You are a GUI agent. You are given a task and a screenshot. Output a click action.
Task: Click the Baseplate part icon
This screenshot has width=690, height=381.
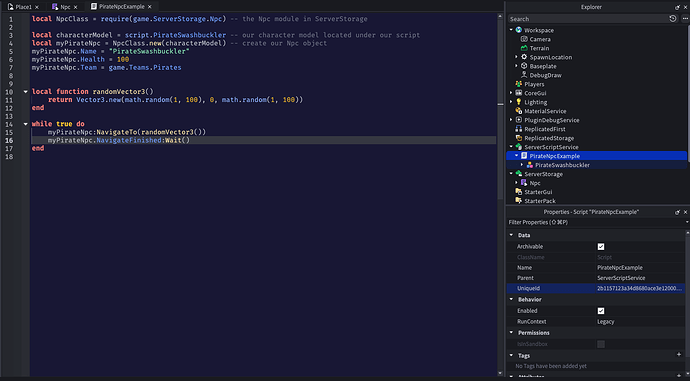point(524,66)
